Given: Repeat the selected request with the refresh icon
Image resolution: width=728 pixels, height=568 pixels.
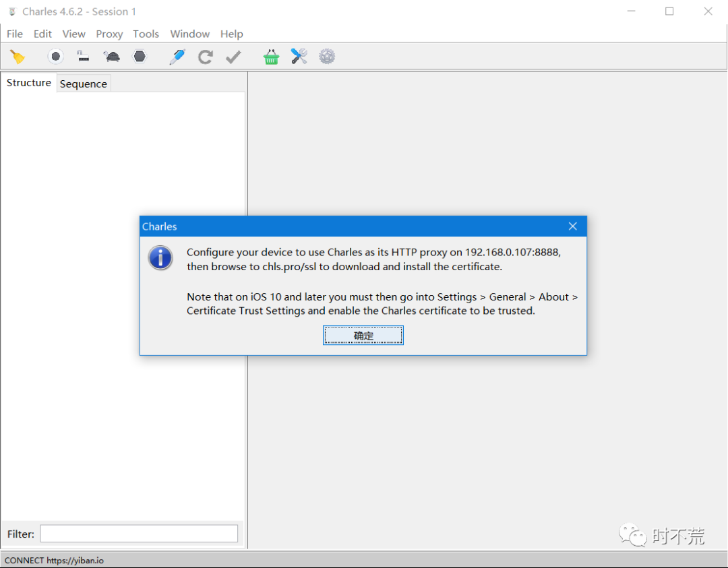Looking at the screenshot, I should tap(205, 57).
